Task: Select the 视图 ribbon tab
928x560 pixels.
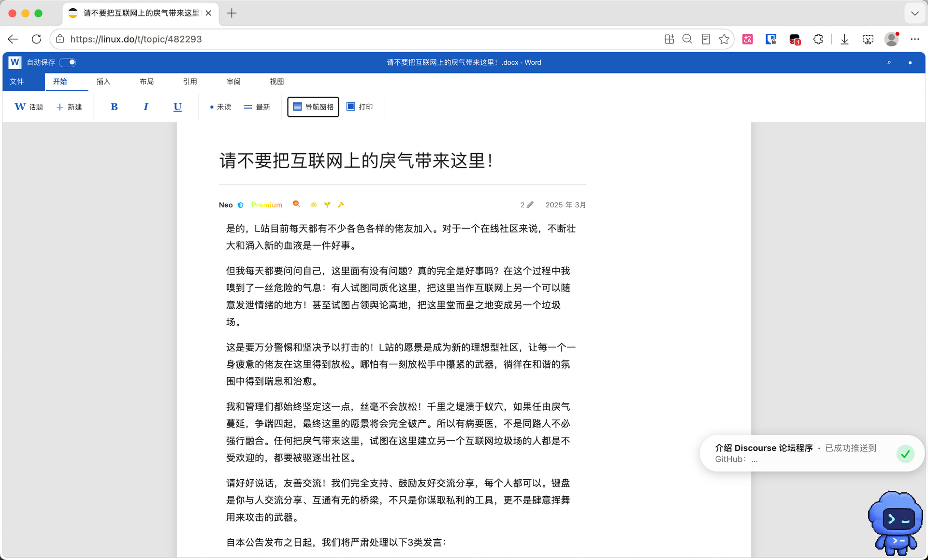Action: pos(277,82)
